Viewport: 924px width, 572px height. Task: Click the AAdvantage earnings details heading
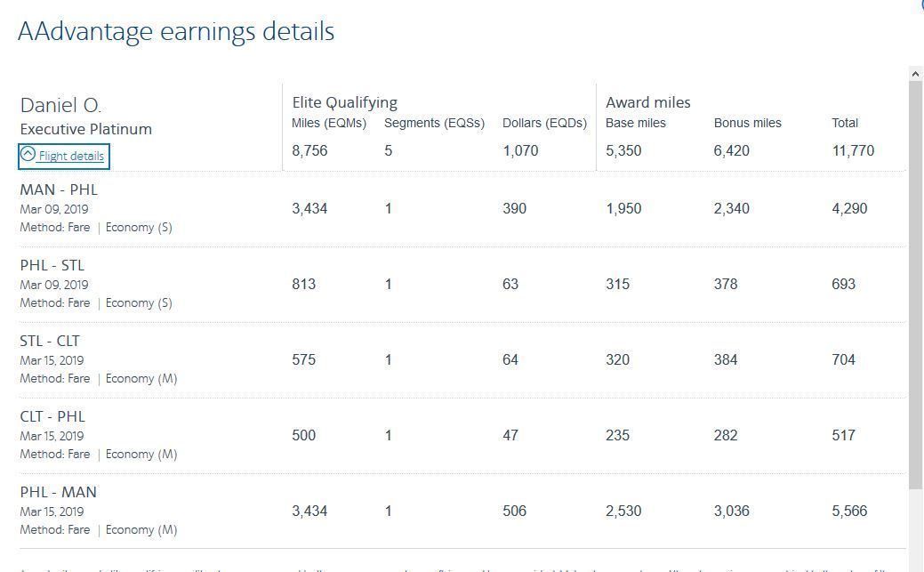176,31
